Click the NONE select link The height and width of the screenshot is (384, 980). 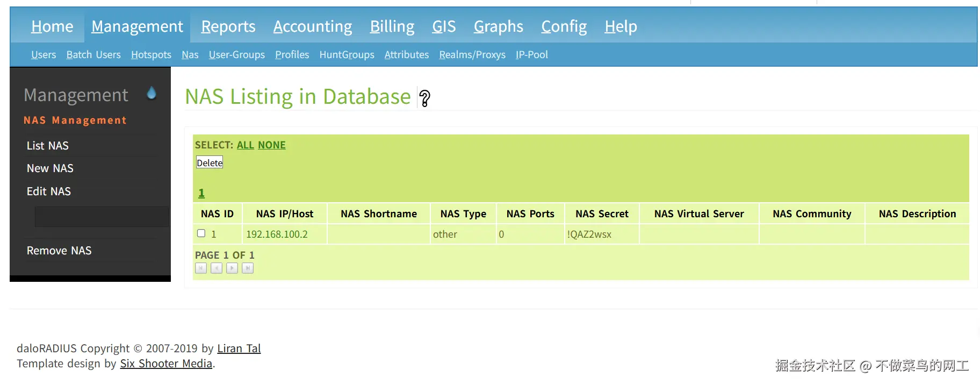(272, 145)
